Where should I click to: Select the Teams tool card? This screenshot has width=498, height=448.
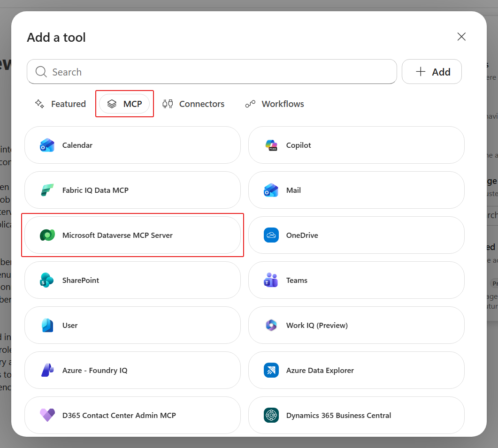(356, 281)
